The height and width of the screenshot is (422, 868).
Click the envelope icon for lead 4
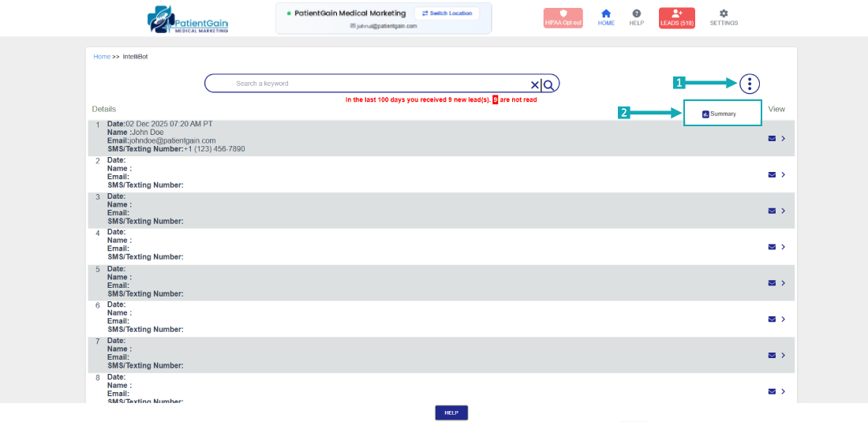772,247
